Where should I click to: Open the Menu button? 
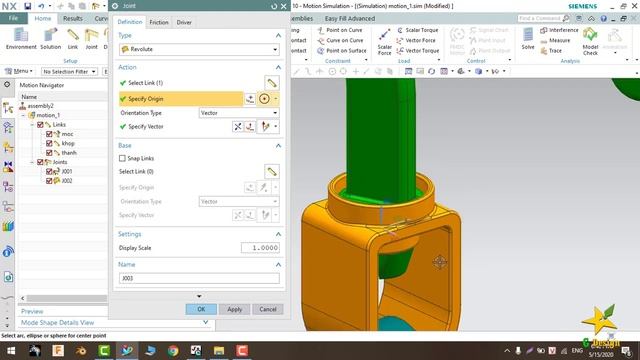(19, 71)
